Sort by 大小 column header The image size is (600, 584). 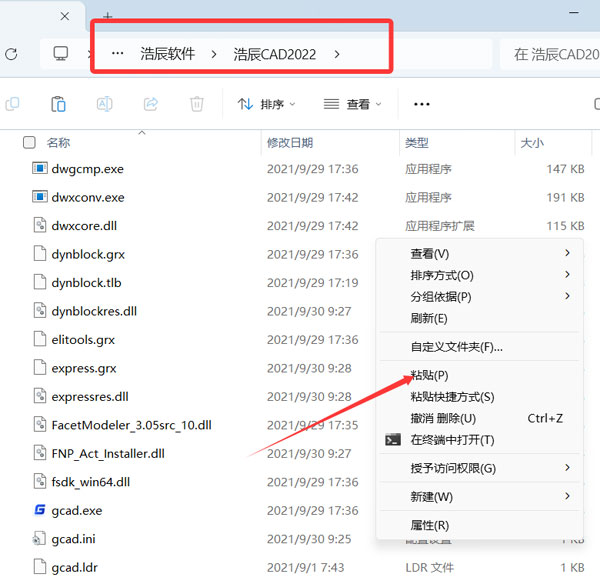pyautogui.click(x=532, y=143)
